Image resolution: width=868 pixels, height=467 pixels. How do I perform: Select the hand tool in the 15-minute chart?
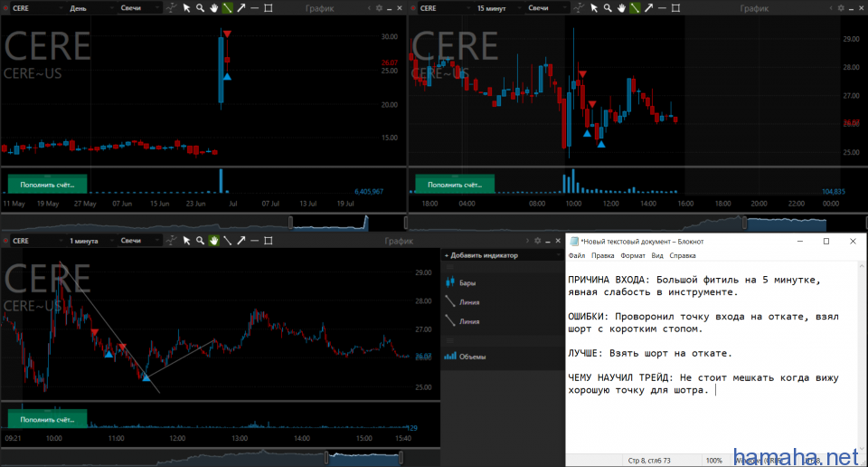pyautogui.click(x=621, y=8)
